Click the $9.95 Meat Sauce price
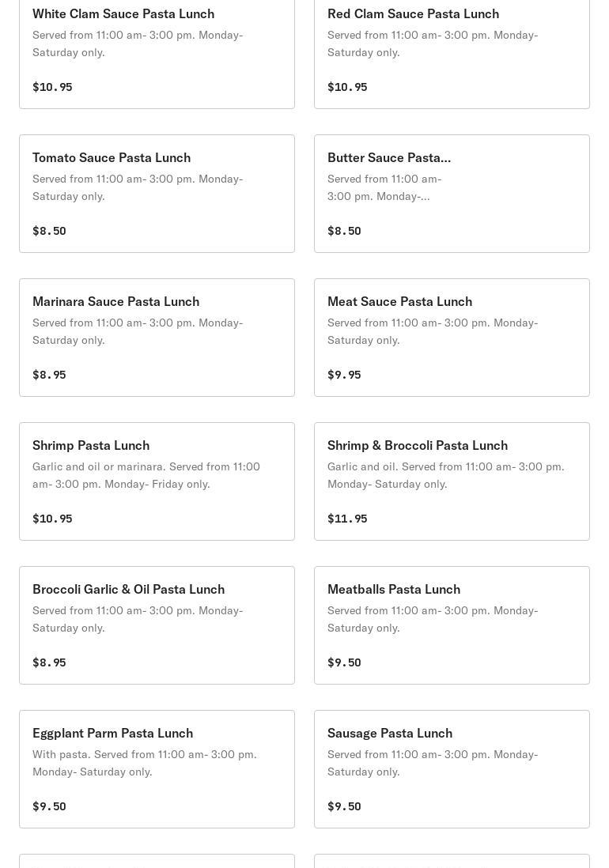Image resolution: width=609 pixels, height=868 pixels. tap(344, 375)
